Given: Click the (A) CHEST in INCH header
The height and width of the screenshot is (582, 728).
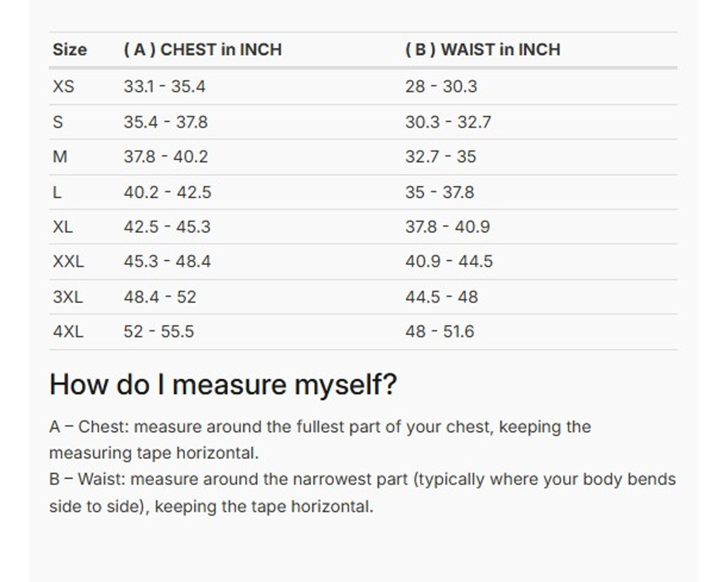Looking at the screenshot, I should click(x=202, y=50).
